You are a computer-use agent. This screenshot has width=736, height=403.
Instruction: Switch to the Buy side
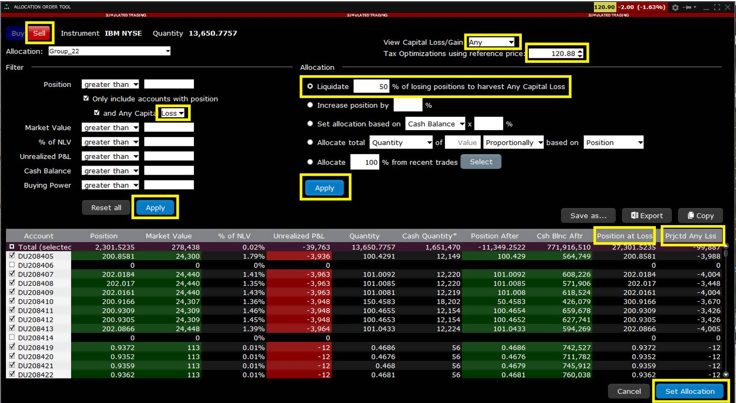[x=17, y=33]
